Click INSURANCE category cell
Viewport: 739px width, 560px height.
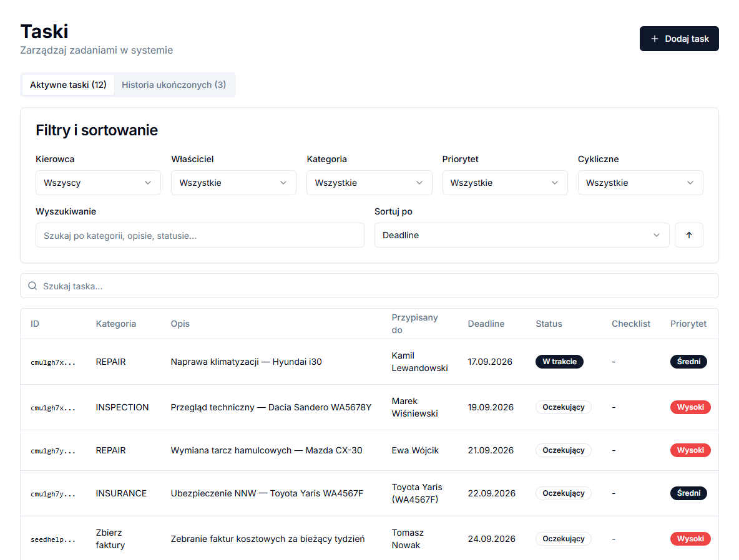(121, 493)
